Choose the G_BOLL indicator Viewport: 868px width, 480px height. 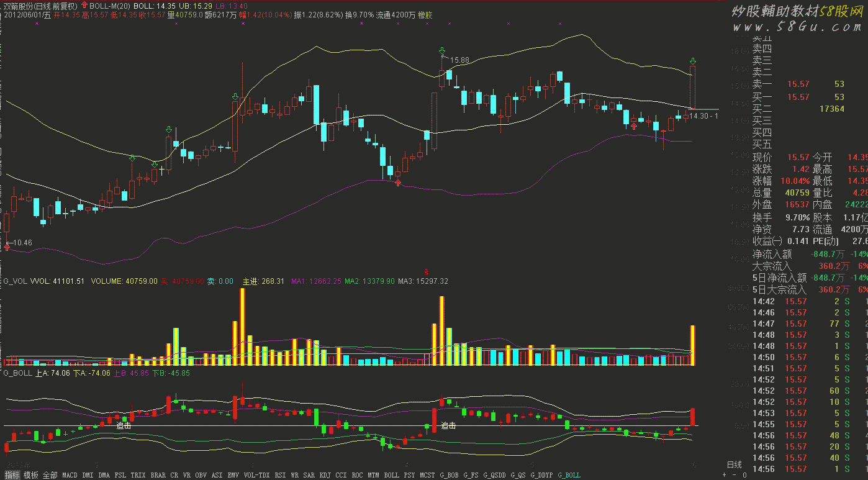point(569,475)
